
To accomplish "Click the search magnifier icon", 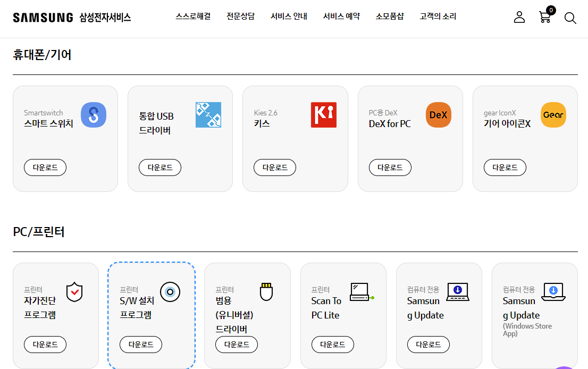I will [x=570, y=18].
